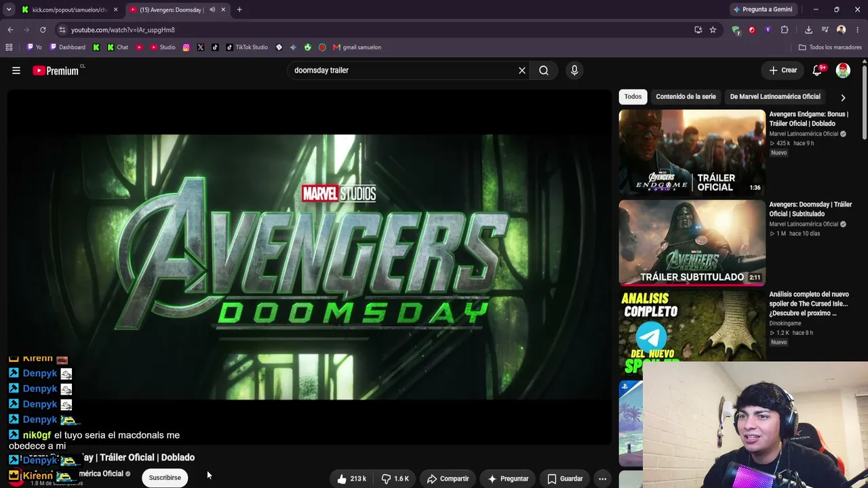Start voice search with the microphone
The width and height of the screenshot is (868, 488).
pyautogui.click(x=574, y=70)
